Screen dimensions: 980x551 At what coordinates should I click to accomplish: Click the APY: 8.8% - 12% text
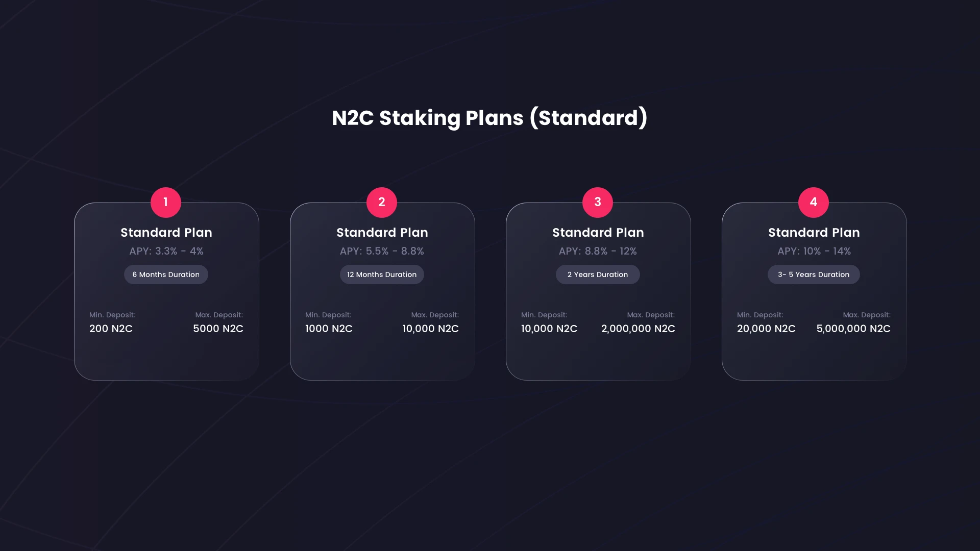click(598, 251)
